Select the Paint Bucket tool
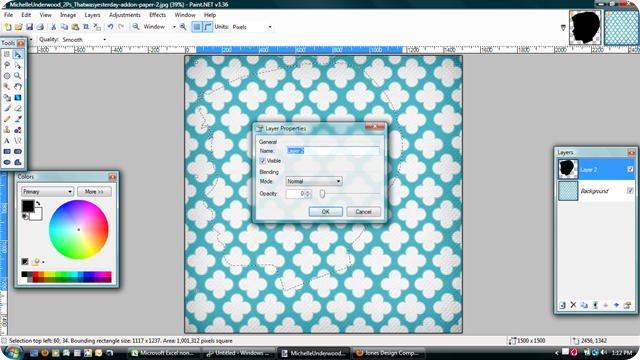This screenshot has height=360, width=640. (x=7, y=98)
